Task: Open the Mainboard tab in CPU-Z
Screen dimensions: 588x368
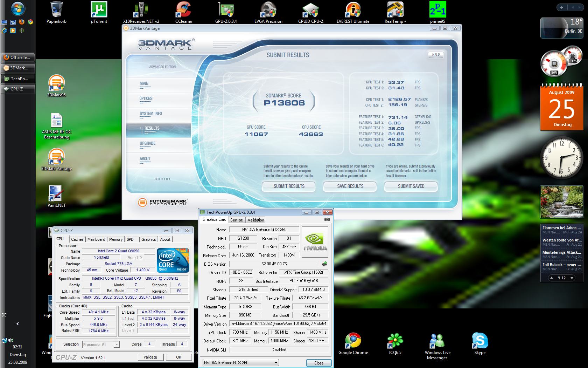Action: [x=96, y=239]
